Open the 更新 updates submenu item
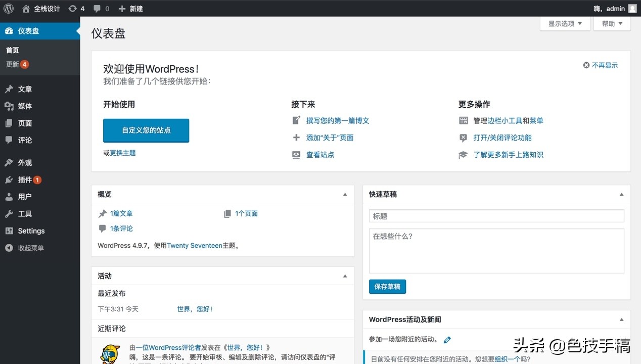Image resolution: width=641 pixels, height=364 pixels. (13, 64)
